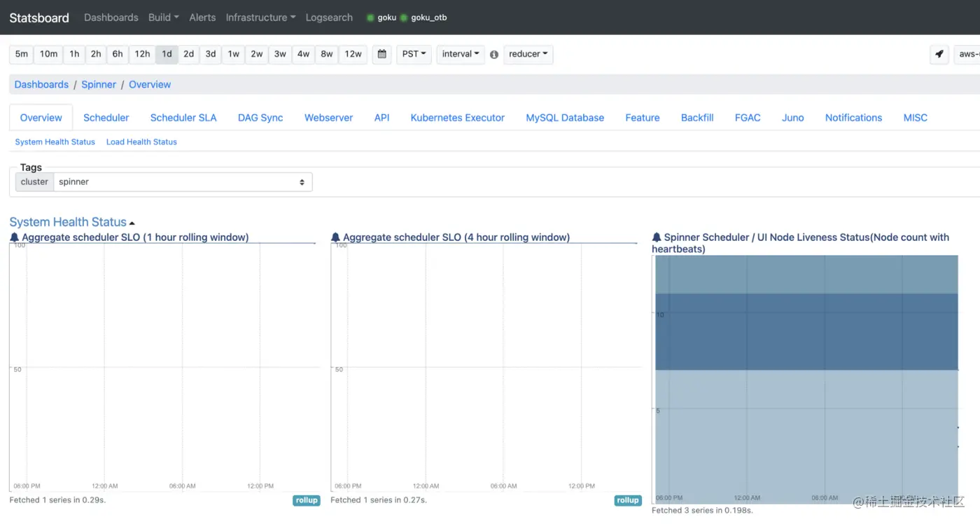
Task: Open Aggregate scheduler SLO 1 hour title
Action: pyautogui.click(x=135, y=237)
